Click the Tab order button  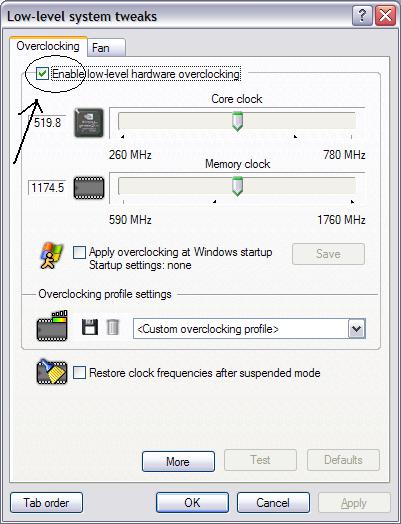(46, 503)
